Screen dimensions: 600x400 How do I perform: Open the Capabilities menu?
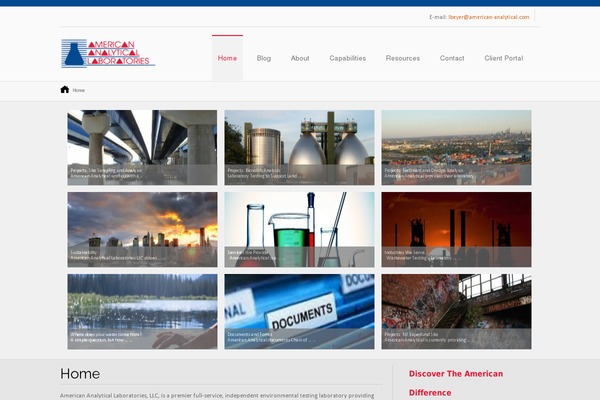pos(347,58)
